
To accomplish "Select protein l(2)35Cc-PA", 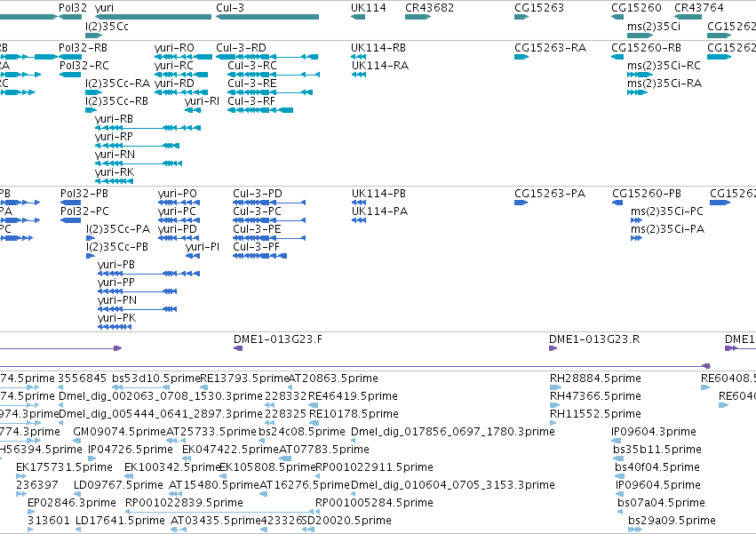I will (x=118, y=229).
